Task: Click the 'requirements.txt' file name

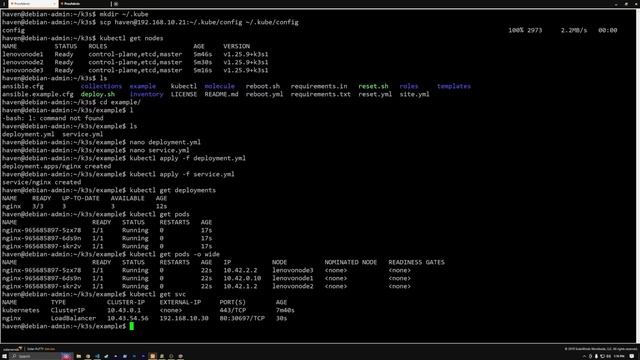Action: coord(320,94)
